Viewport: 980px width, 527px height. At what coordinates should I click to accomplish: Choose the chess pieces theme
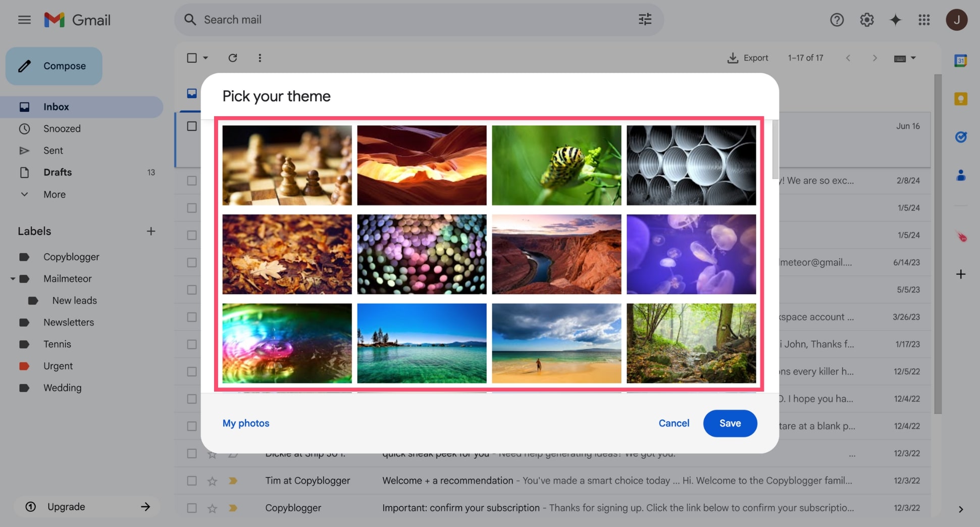click(287, 165)
